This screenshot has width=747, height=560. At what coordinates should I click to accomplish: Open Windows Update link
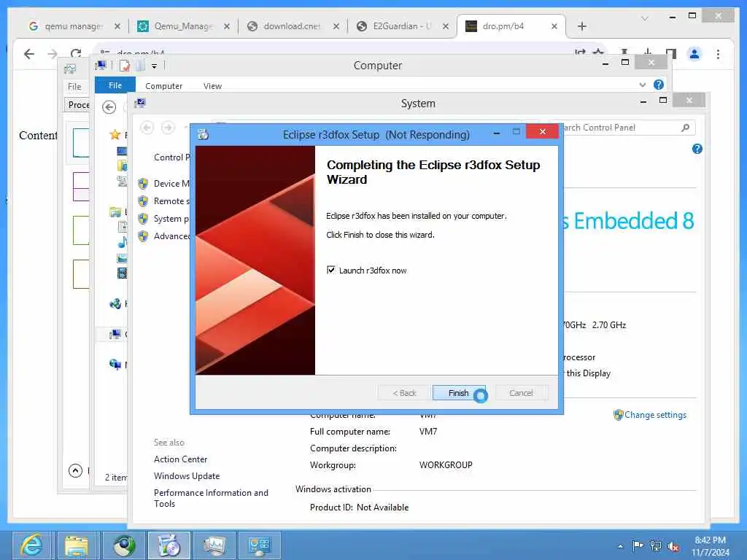[187, 475]
